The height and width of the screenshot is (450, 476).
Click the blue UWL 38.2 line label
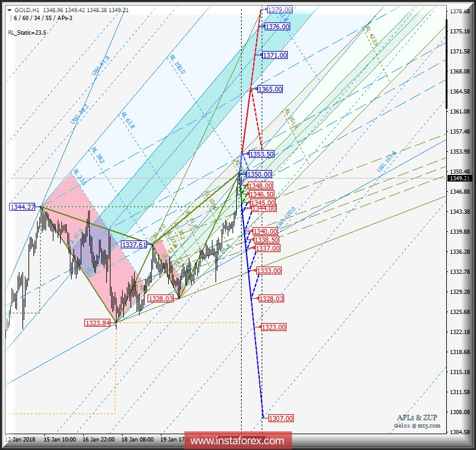click(79, 114)
